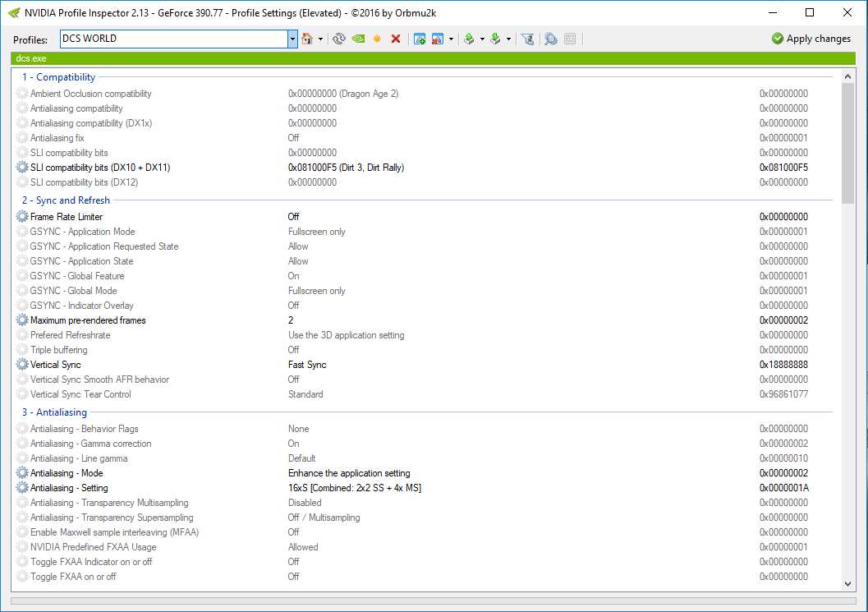This screenshot has width=868, height=612.
Task: Select the GSYNC - Application Mode row
Action: pyautogui.click(x=424, y=232)
